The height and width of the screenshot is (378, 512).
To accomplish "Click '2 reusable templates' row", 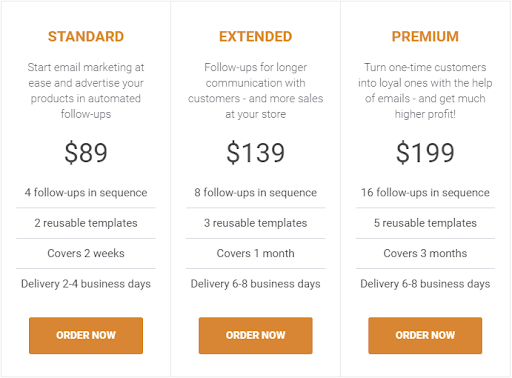I will tap(86, 223).
